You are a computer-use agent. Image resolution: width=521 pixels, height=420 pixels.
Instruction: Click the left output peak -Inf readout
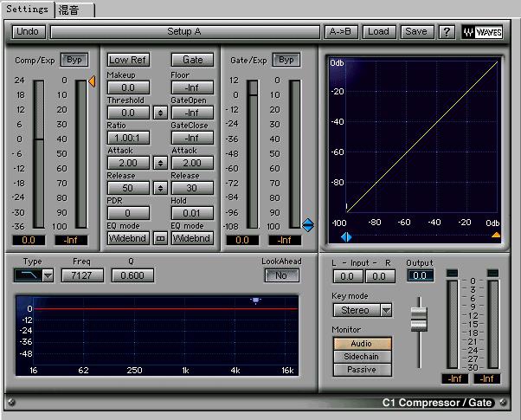point(454,378)
